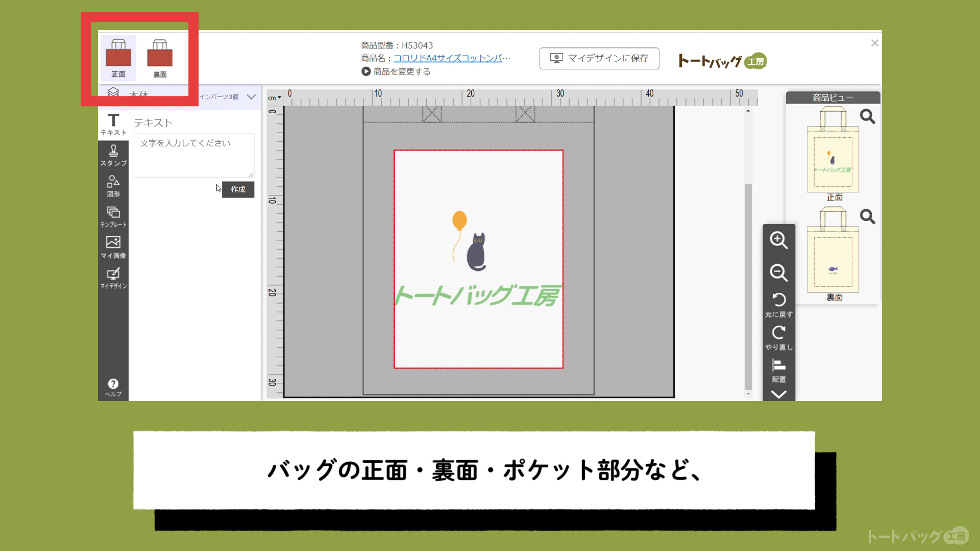Screen dimensions: 980x551
Task: Click the 商品型番：H53043 text
Action: pyautogui.click(x=397, y=45)
